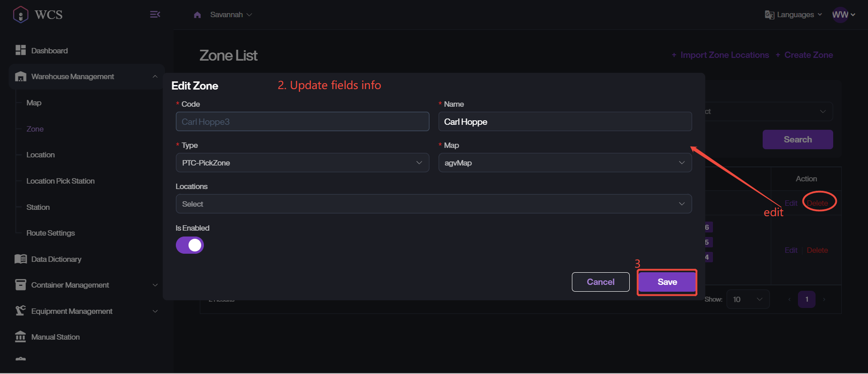Click the Data Dictionary book icon
This screenshot has height=374, width=868.
point(20,259)
